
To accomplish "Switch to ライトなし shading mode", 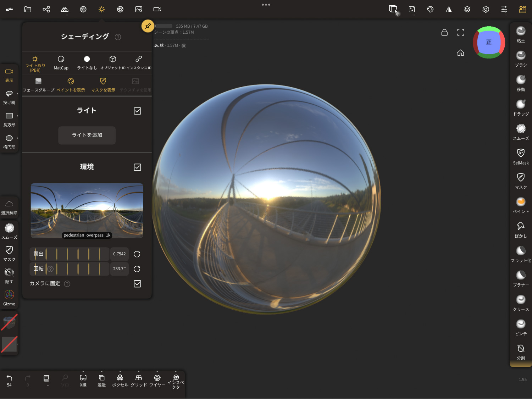I will click(x=87, y=62).
